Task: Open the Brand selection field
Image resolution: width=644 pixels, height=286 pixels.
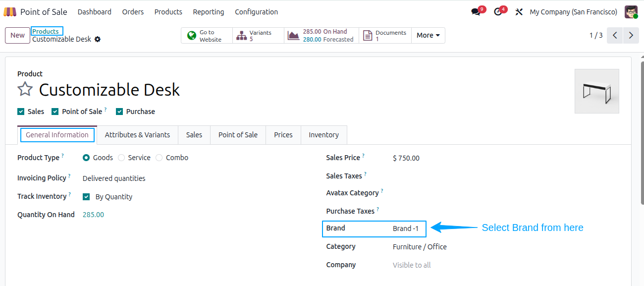Action: click(406, 229)
